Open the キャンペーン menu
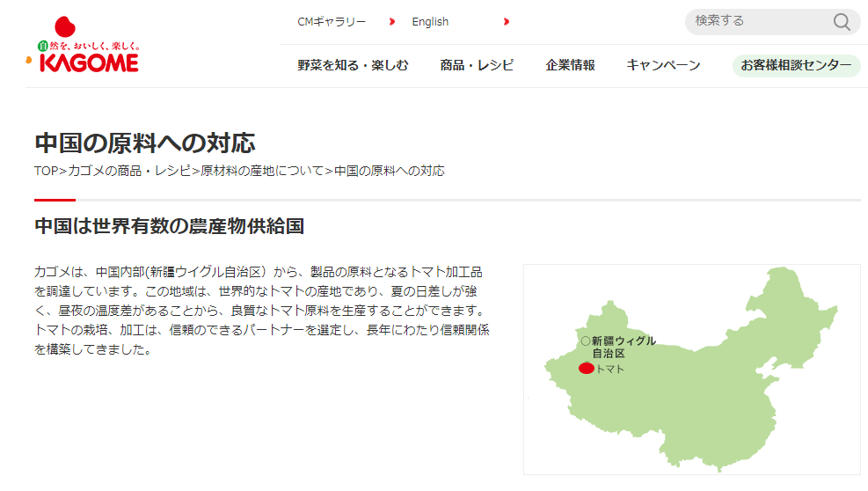Image resolution: width=868 pixels, height=491 pixels. point(663,65)
